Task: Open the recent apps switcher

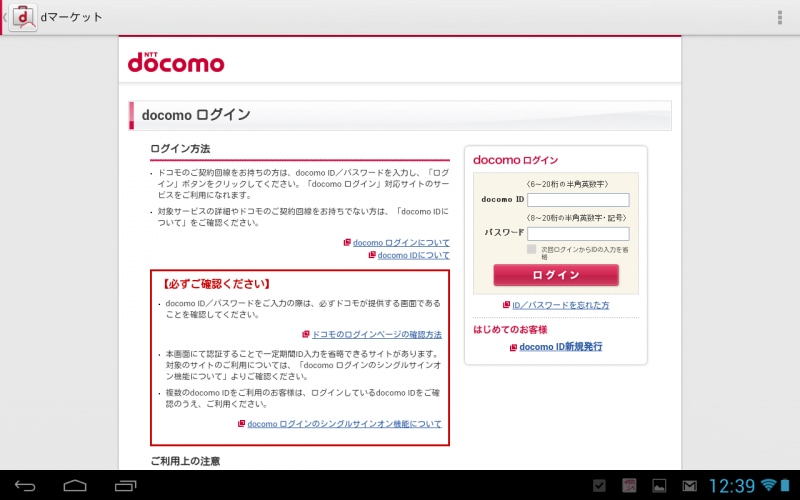Action: [125, 486]
